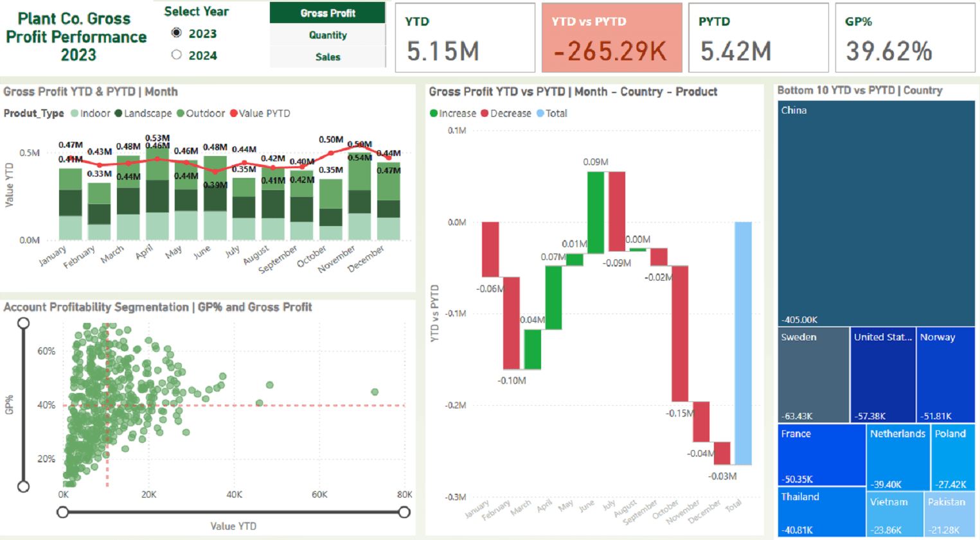Switch to Sales measure button
This screenshot has width=980, height=540.
[x=328, y=57]
